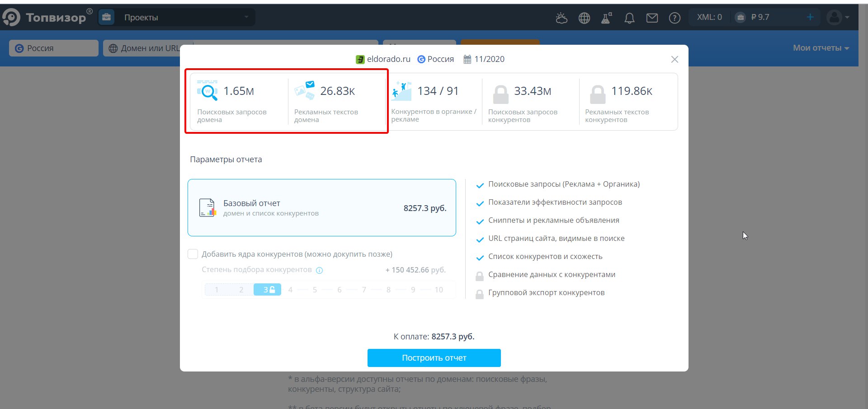Click the 134 / 91 competitors value
Screen dimensions: 868x409
click(438, 91)
